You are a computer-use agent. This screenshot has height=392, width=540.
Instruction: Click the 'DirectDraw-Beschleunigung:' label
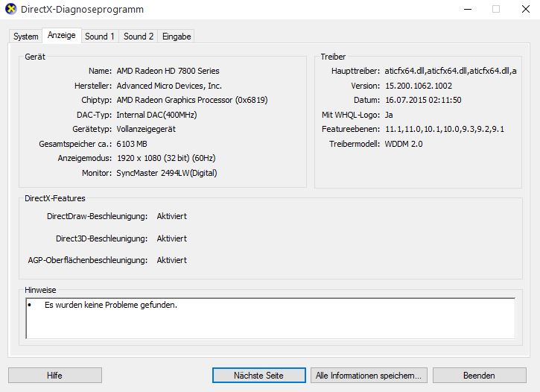(x=97, y=216)
